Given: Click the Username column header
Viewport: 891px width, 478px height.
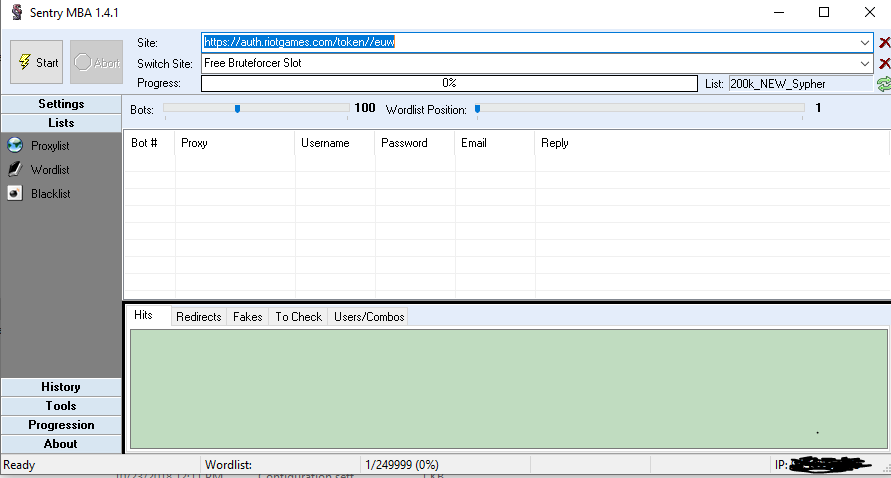Looking at the screenshot, I should [x=325, y=143].
